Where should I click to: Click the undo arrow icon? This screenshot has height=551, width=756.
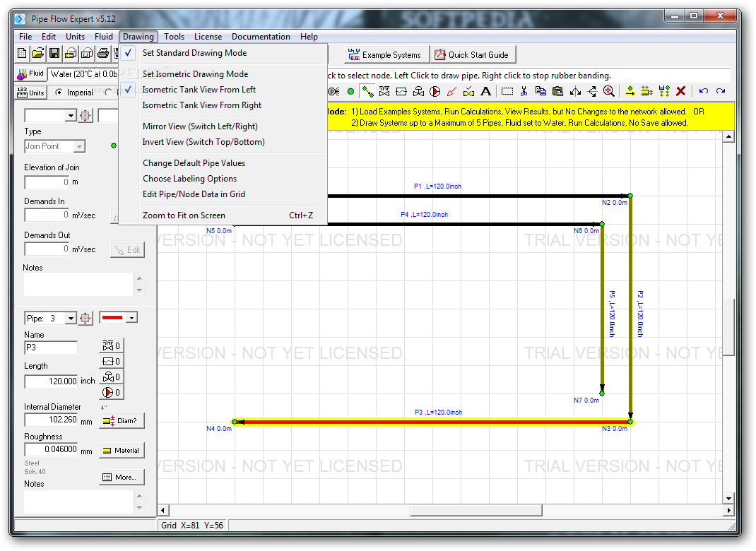[x=704, y=91]
